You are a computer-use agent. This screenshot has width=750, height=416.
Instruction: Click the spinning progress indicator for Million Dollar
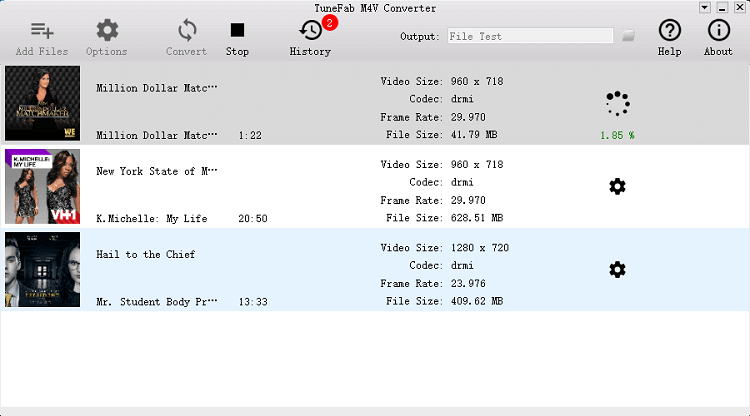(x=618, y=103)
